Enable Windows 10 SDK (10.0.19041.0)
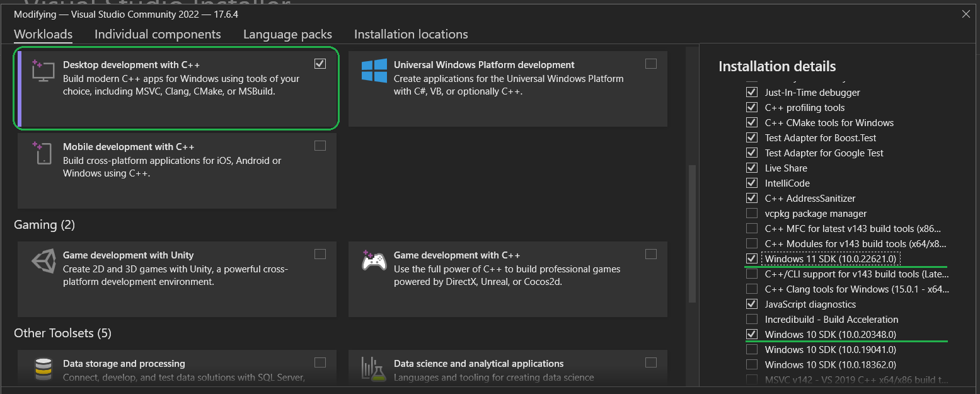The width and height of the screenshot is (980, 394). point(751,349)
